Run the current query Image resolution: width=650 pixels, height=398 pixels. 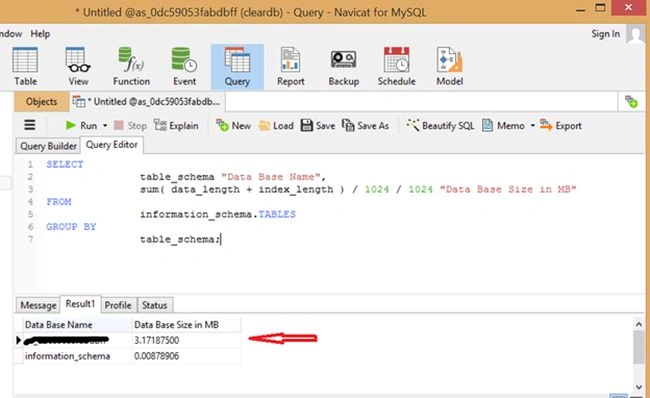82,126
